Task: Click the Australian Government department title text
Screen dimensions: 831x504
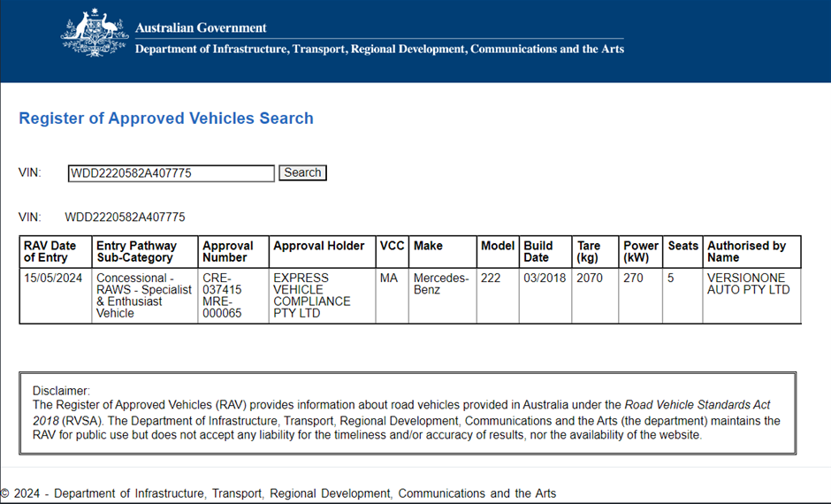Action: [379, 49]
